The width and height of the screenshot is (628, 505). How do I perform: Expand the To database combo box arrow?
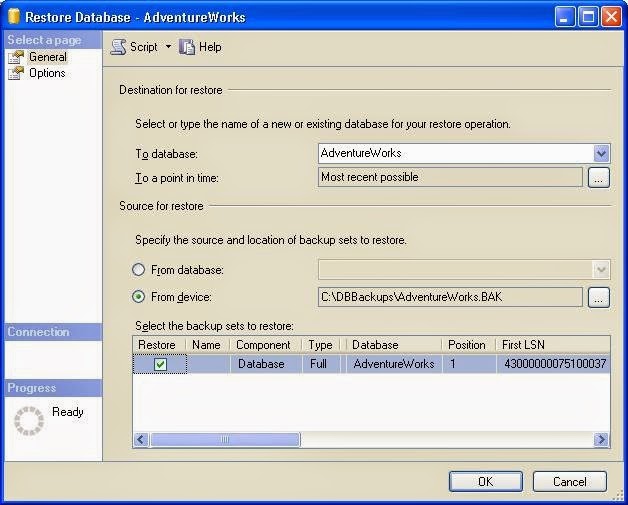coord(601,153)
